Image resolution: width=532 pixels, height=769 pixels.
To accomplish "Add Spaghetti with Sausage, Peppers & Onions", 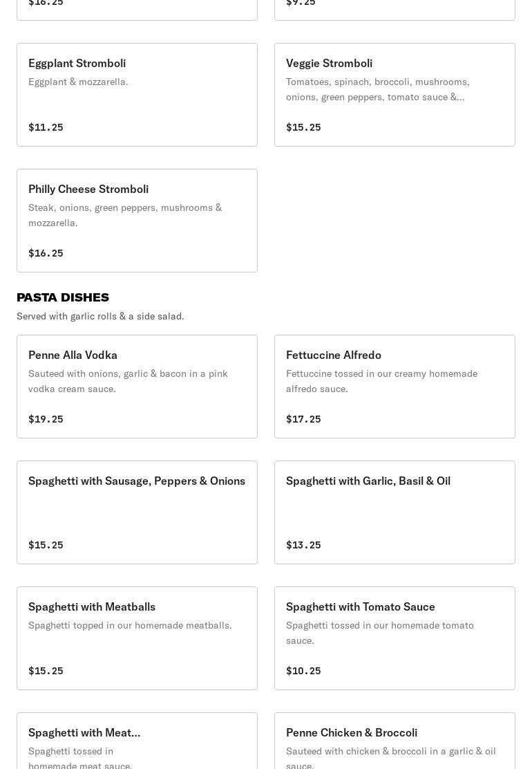I will click(137, 512).
